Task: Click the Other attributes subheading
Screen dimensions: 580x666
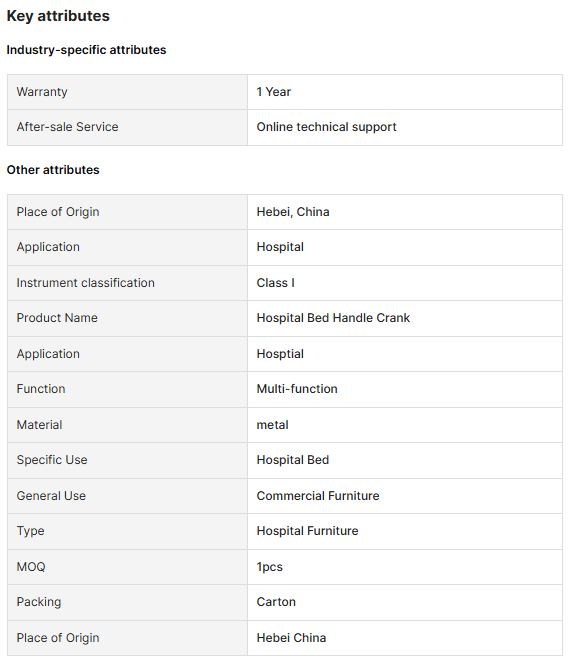Action: click(x=53, y=170)
